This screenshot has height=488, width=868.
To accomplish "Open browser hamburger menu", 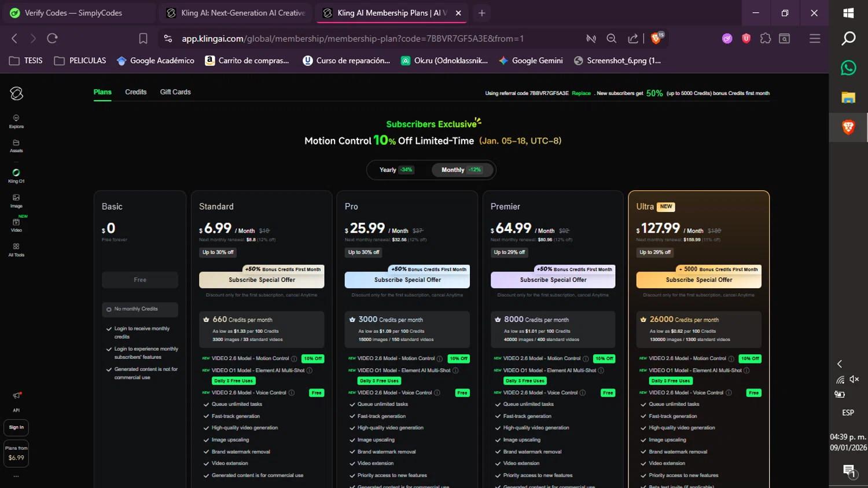I will (815, 38).
